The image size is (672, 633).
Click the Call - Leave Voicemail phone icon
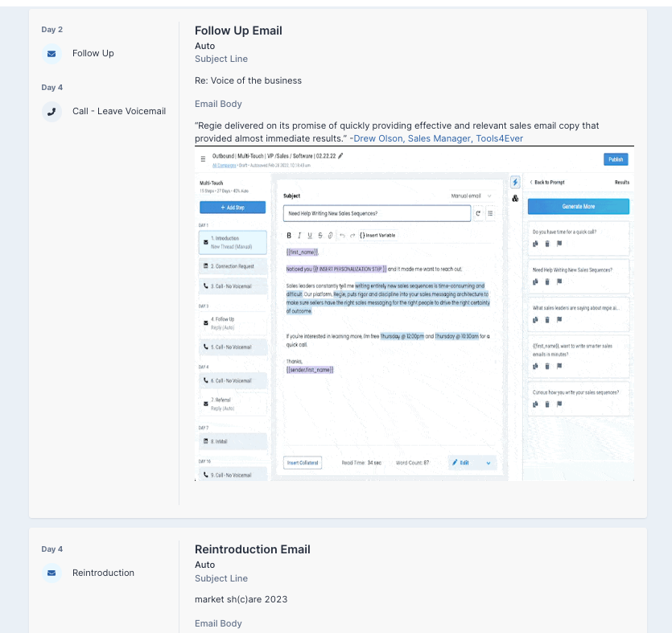[x=52, y=112]
